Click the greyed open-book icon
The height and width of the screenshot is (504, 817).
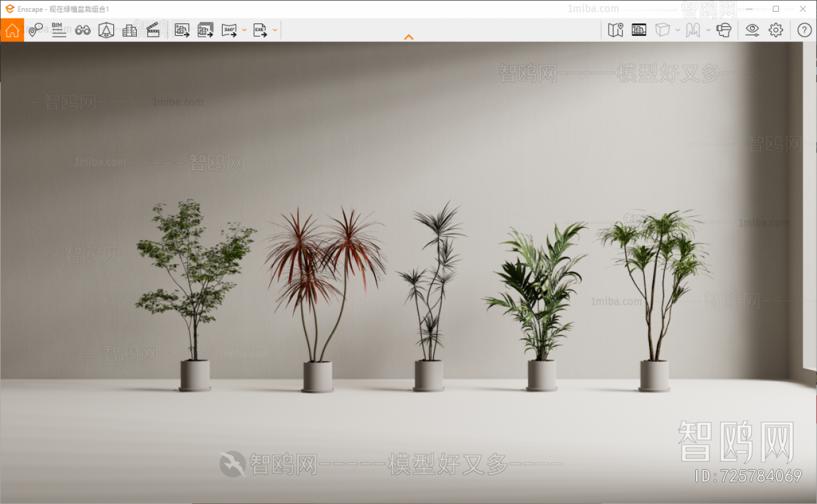[x=693, y=30]
